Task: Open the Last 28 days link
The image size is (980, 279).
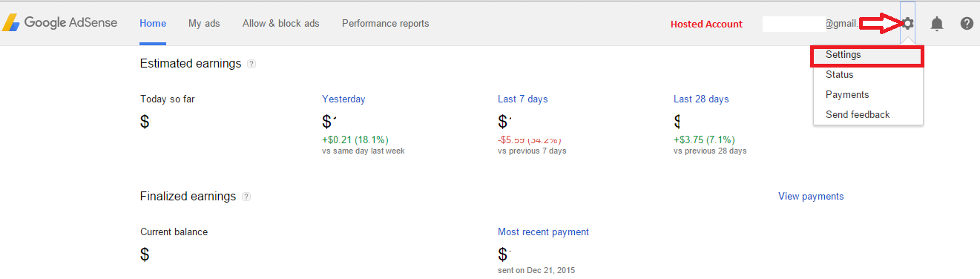Action: pos(701,99)
